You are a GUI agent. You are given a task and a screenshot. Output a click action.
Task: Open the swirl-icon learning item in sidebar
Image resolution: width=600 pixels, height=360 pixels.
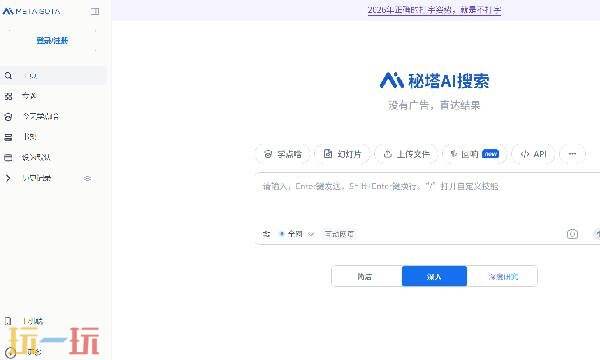coord(53,116)
